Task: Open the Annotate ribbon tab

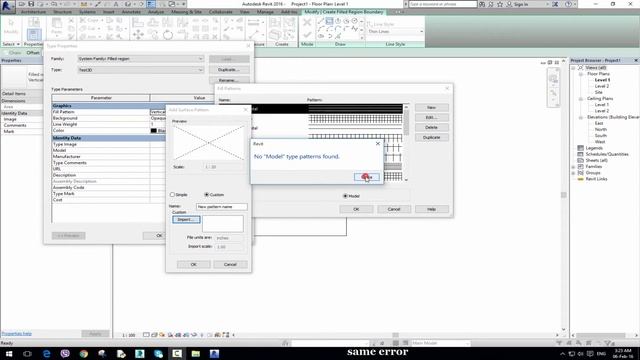Action: (131, 12)
